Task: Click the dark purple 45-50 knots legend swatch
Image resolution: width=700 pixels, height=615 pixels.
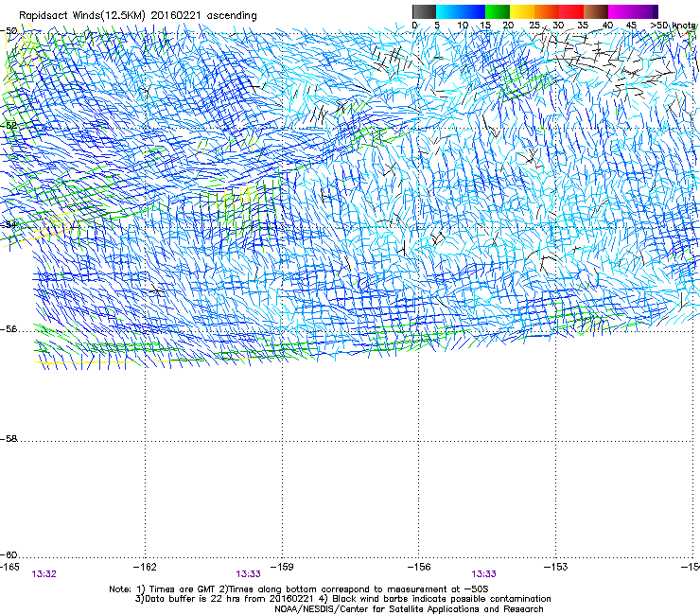Action: [646, 11]
